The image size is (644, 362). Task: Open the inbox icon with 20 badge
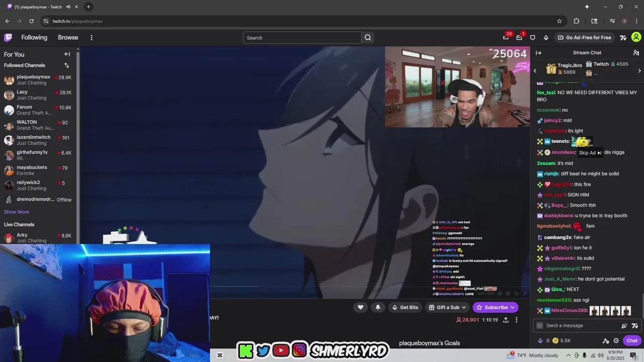pyautogui.click(x=506, y=37)
